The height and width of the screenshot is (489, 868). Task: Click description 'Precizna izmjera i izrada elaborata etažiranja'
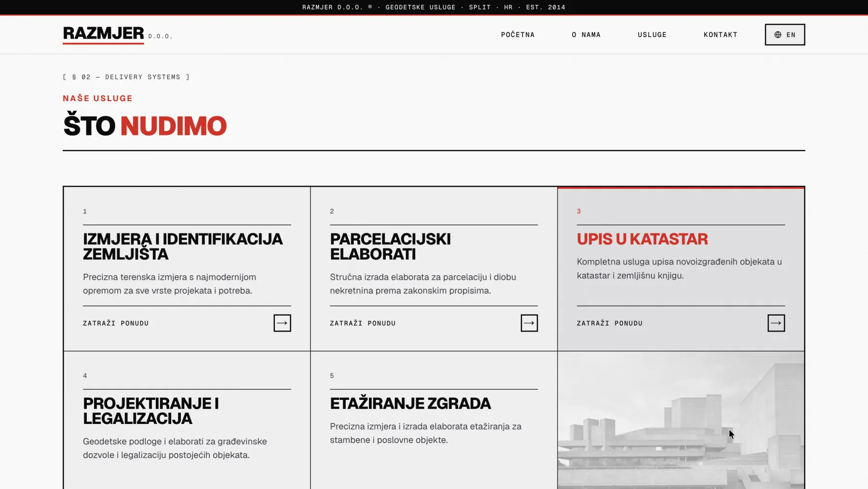[x=426, y=433]
